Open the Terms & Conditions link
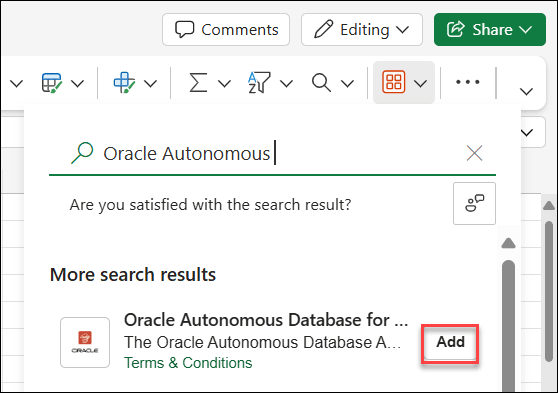The width and height of the screenshot is (558, 393). (188, 363)
